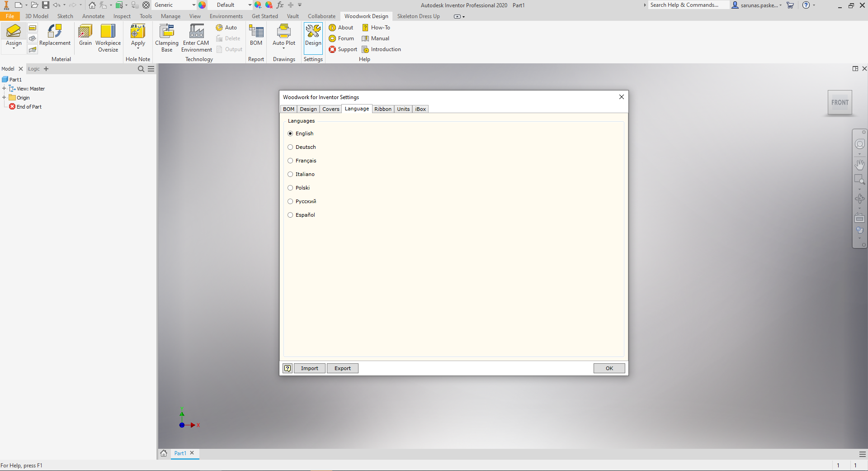The height and width of the screenshot is (471, 868).
Task: Click the help question icon in settings dialog
Action: tap(288, 368)
